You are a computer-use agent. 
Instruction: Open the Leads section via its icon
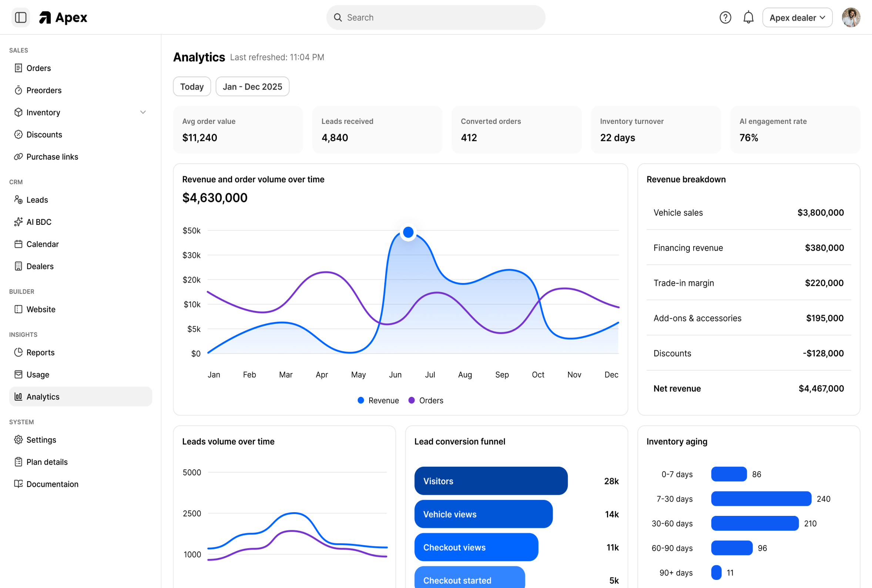[x=19, y=199]
